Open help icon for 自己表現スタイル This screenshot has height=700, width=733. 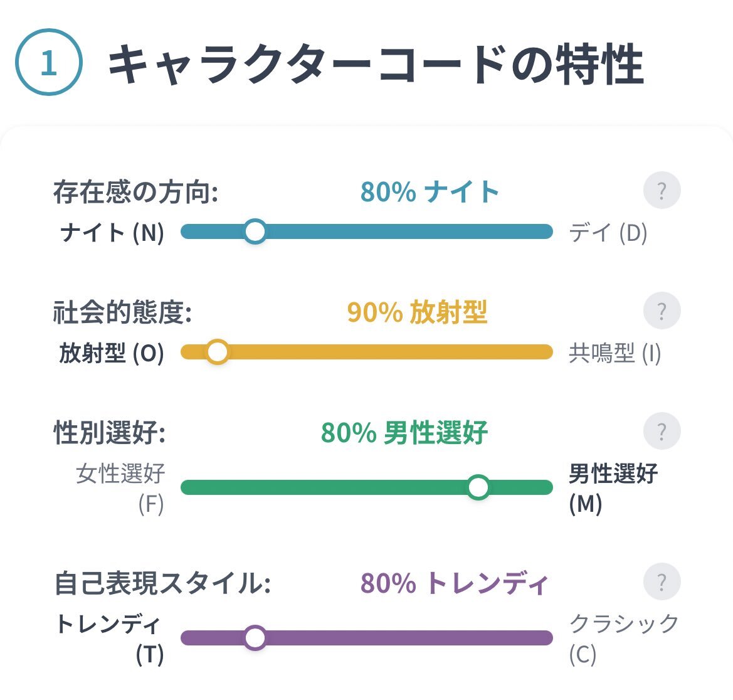[x=662, y=581]
